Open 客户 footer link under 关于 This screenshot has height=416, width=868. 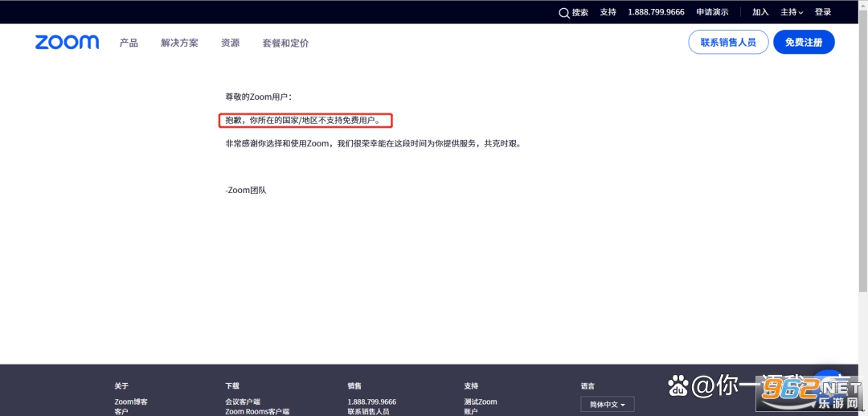click(121, 411)
